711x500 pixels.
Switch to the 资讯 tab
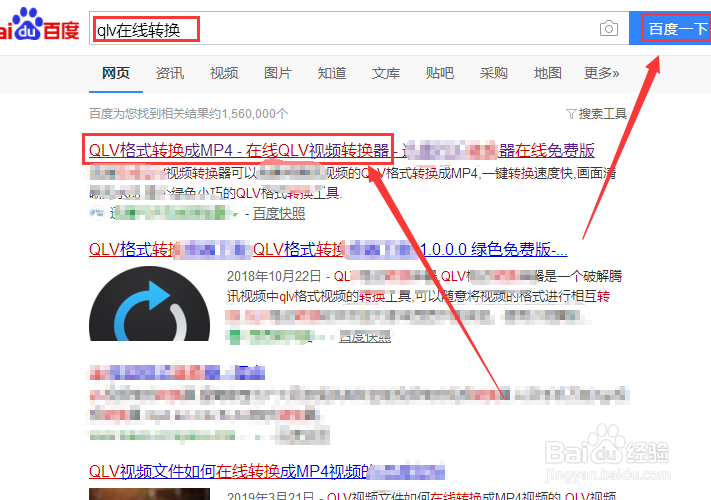[170, 73]
